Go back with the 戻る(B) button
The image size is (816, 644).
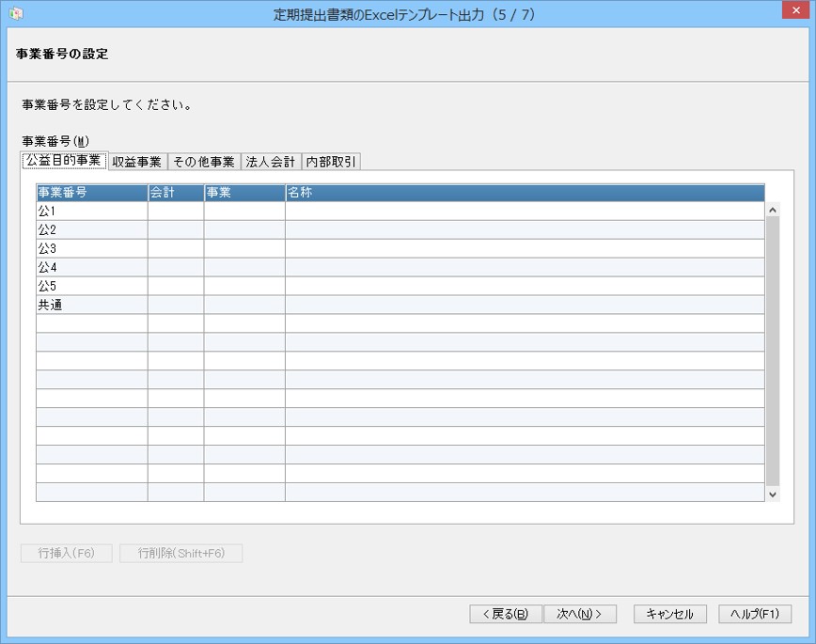pyautogui.click(x=506, y=614)
